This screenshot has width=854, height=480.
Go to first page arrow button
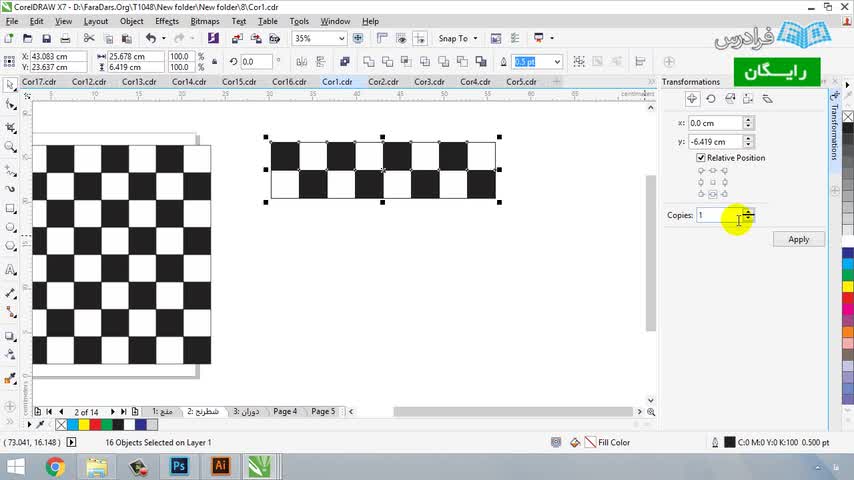click(49, 411)
